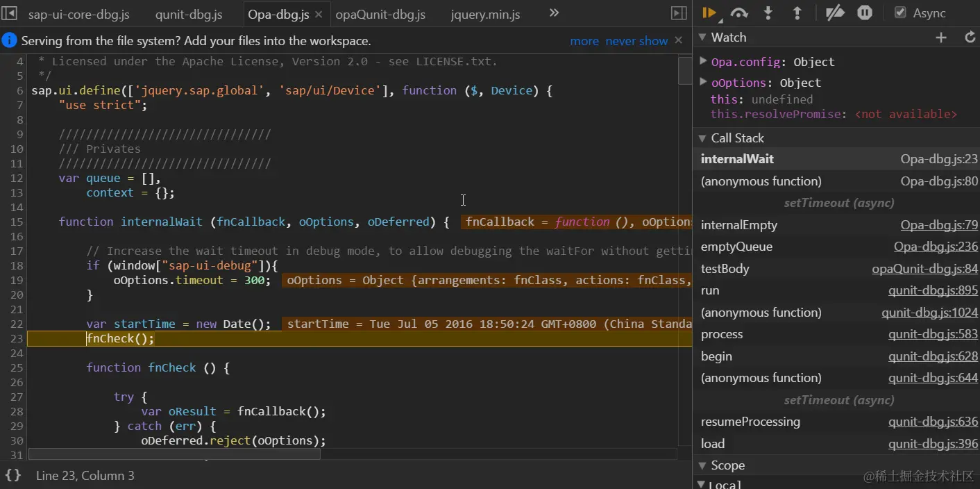Open qunit-dbg.js:895 source link
Image resolution: width=980 pixels, height=489 pixels.
click(x=933, y=290)
